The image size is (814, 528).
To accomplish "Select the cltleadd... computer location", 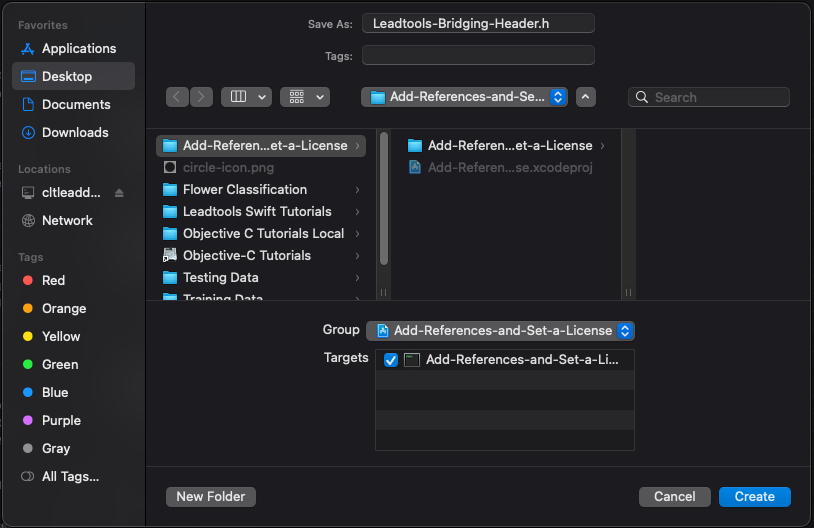I will tap(61, 193).
